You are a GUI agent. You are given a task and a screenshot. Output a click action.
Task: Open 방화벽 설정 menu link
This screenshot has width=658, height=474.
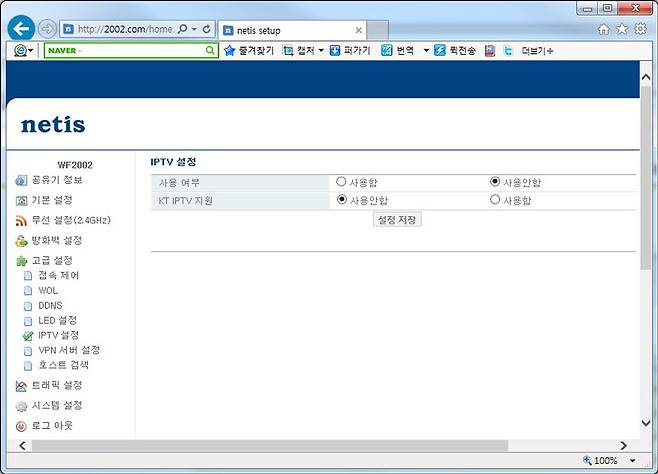coord(57,240)
